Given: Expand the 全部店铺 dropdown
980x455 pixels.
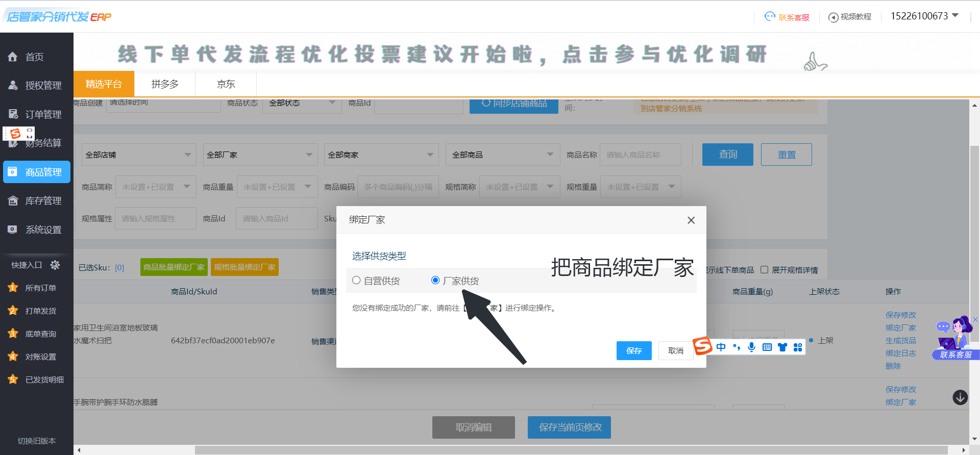Looking at the screenshot, I should pyautogui.click(x=138, y=155).
